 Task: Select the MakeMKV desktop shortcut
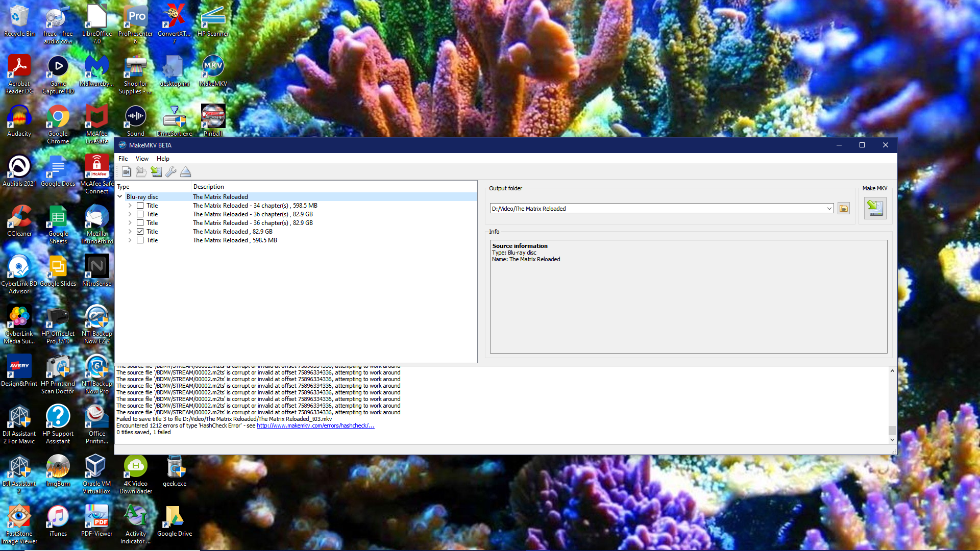click(213, 71)
